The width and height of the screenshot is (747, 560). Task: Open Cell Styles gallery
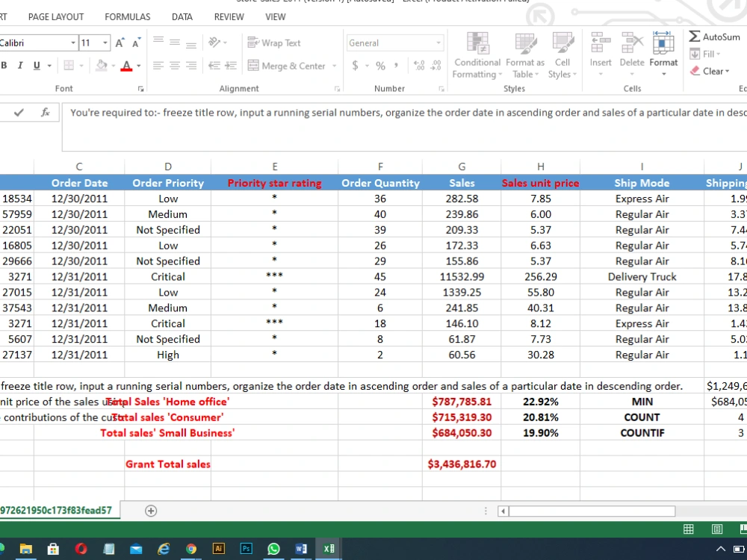[562, 55]
